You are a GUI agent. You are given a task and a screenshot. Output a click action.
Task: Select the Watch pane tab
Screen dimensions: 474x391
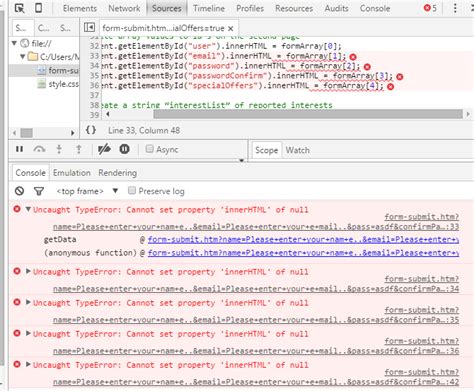click(x=297, y=150)
